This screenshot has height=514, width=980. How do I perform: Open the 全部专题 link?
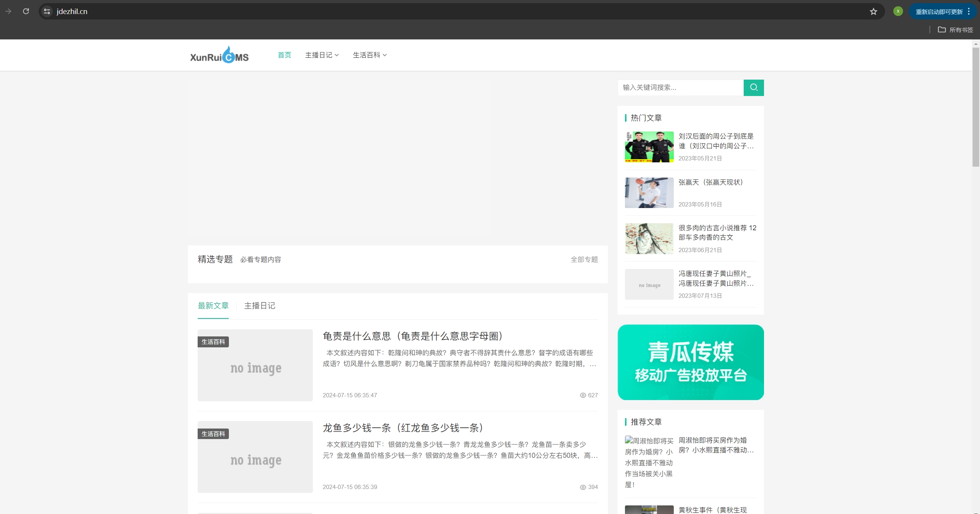[x=584, y=260]
